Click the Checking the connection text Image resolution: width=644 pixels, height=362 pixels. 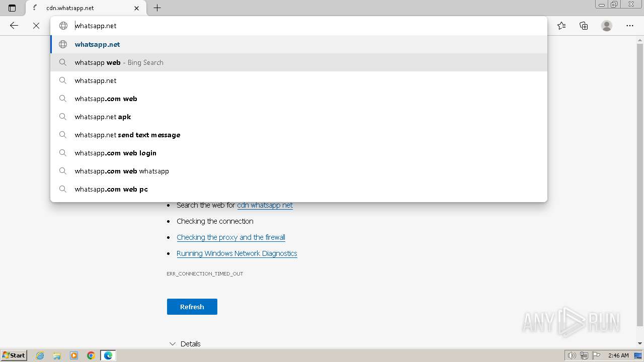click(x=215, y=221)
